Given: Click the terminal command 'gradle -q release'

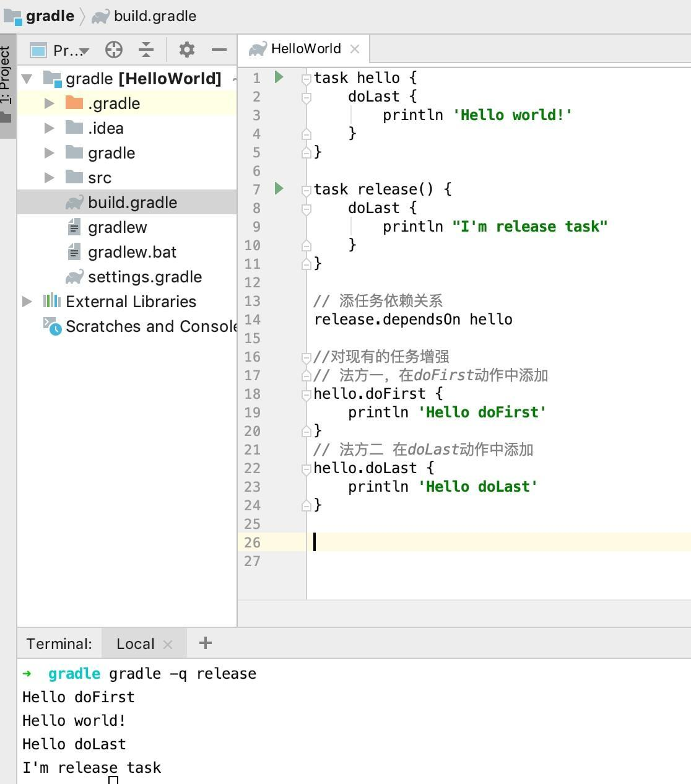Looking at the screenshot, I should coord(183,674).
